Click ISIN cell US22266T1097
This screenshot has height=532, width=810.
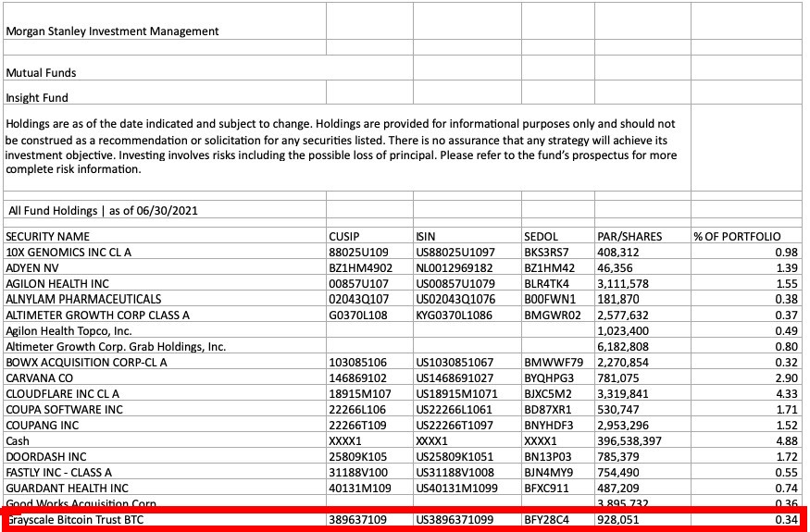click(467, 425)
